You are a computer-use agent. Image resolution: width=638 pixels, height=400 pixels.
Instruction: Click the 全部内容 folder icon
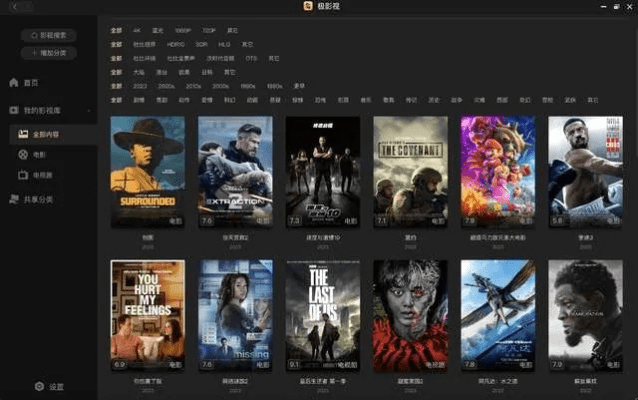(x=24, y=133)
